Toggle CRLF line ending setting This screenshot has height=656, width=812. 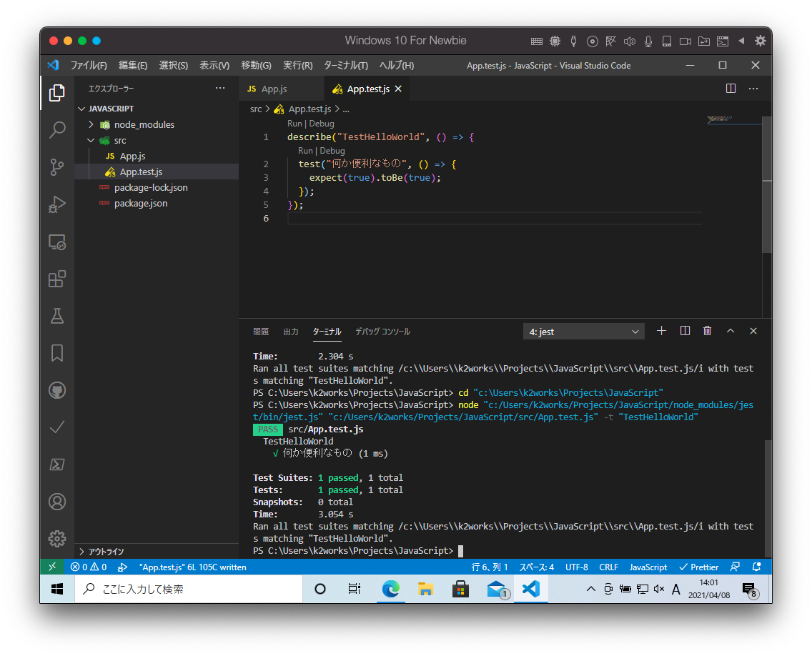point(608,567)
